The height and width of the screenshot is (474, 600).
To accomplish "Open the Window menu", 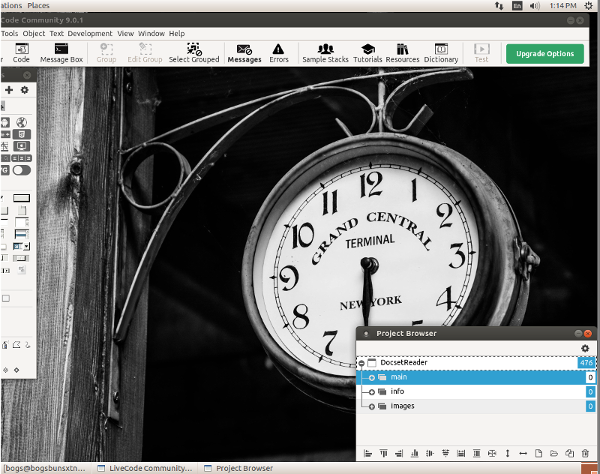I will click(x=152, y=33).
